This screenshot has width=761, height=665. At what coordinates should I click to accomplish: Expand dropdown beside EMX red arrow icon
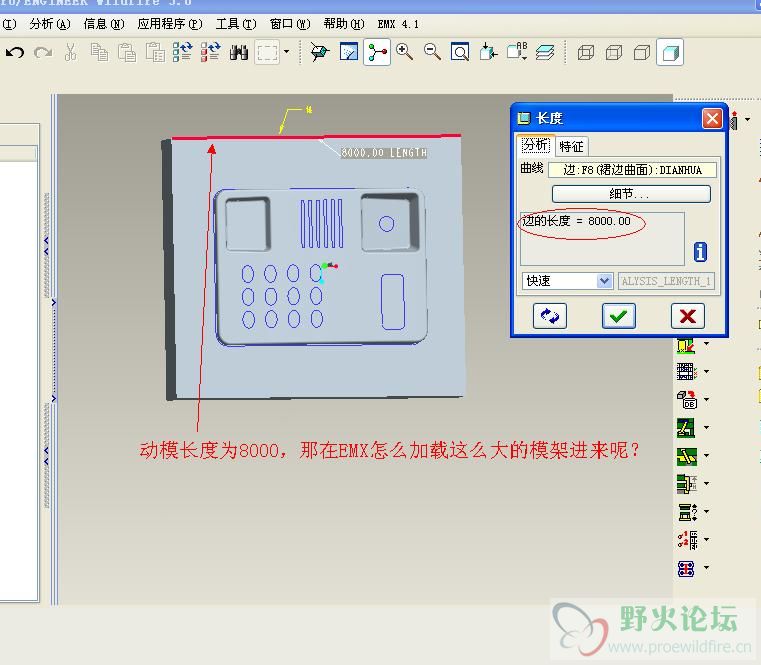(707, 344)
